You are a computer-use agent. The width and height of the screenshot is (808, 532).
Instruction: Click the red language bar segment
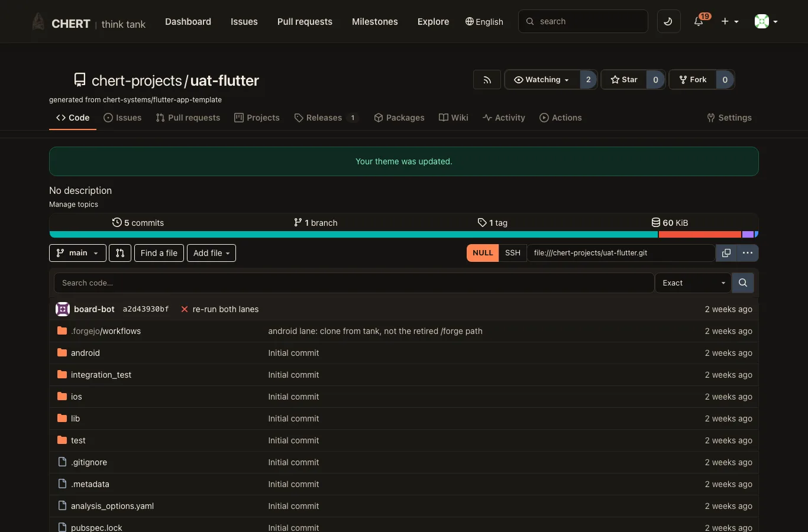700,235
